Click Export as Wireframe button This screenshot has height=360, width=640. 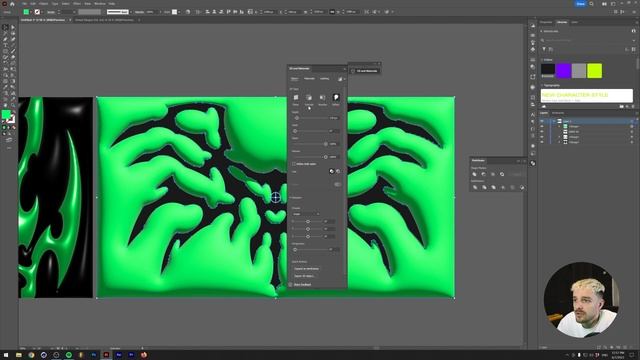click(307, 269)
